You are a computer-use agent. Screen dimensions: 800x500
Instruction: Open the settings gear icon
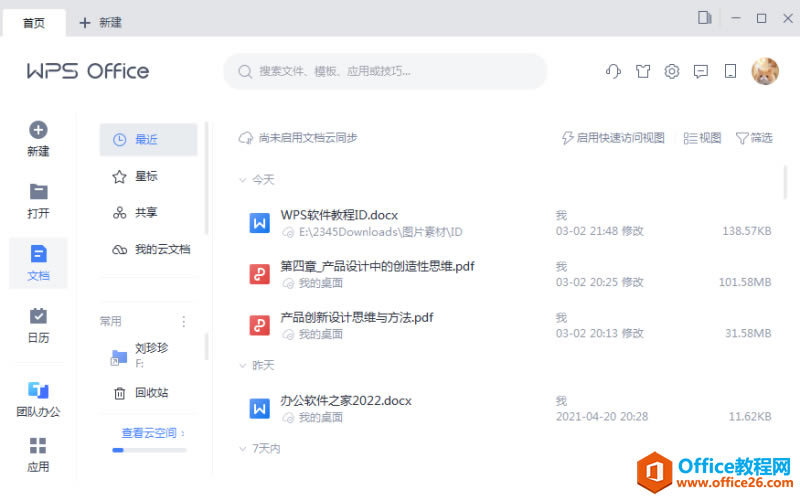click(x=671, y=71)
